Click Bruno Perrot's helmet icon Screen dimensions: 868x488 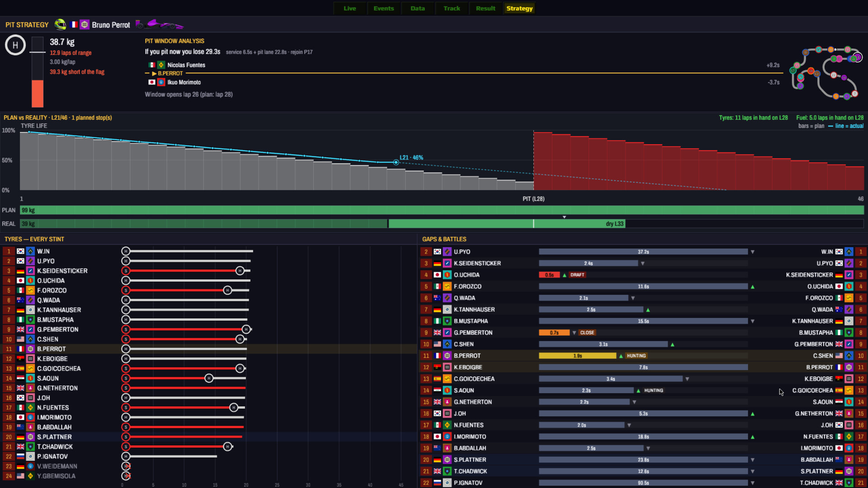[x=60, y=24]
